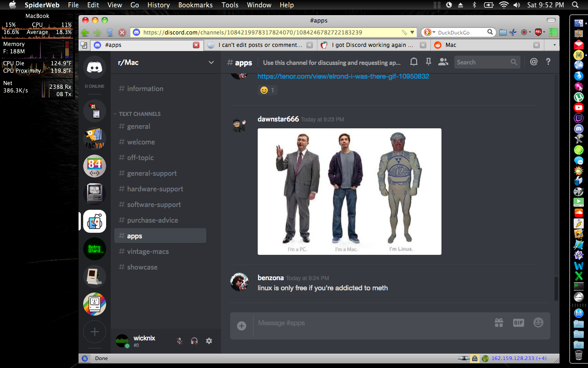Expand the r/Mac server dropdown
Viewport: 588px width, 368px height.
click(211, 63)
